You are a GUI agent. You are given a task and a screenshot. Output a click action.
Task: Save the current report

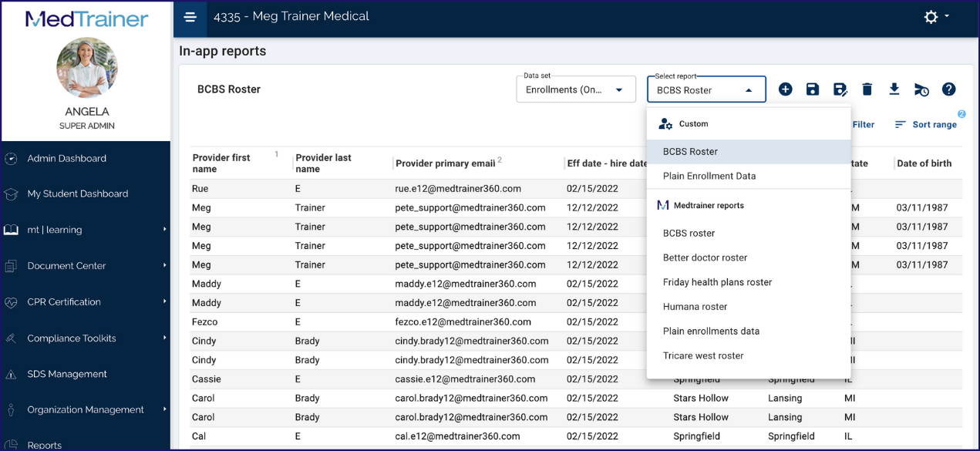813,89
